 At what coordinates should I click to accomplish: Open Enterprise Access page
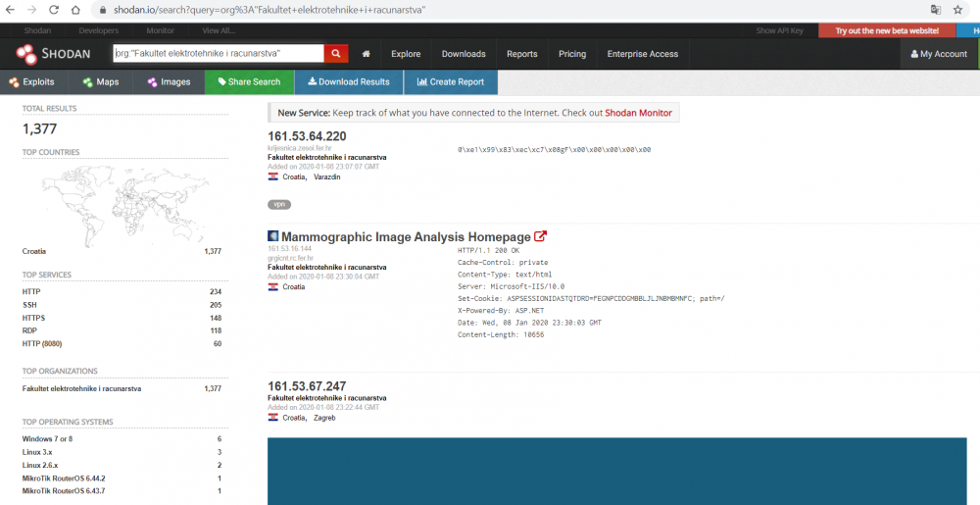coord(642,54)
